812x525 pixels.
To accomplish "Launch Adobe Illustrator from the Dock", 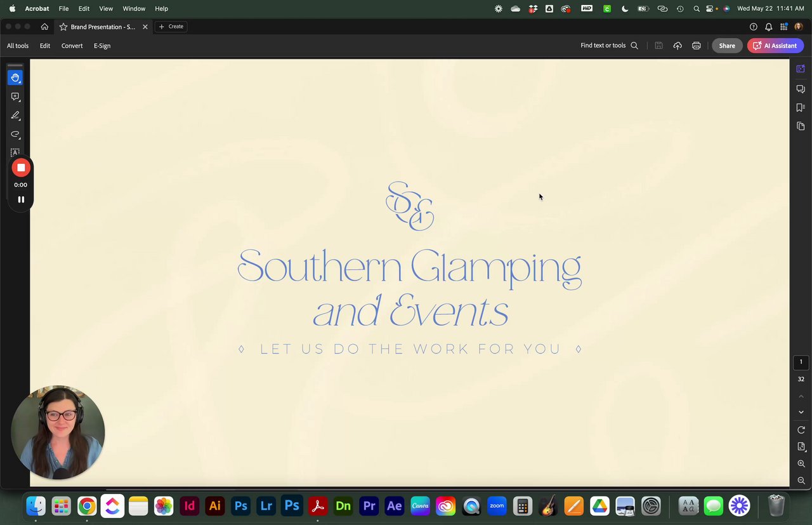I will pyautogui.click(x=215, y=506).
